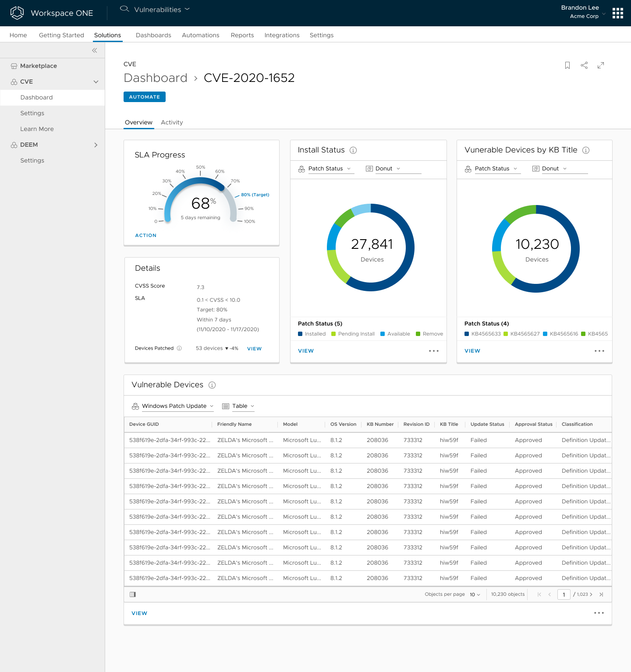The image size is (631, 672).
Task: Open the app grid launcher icon
Action: pos(618,13)
